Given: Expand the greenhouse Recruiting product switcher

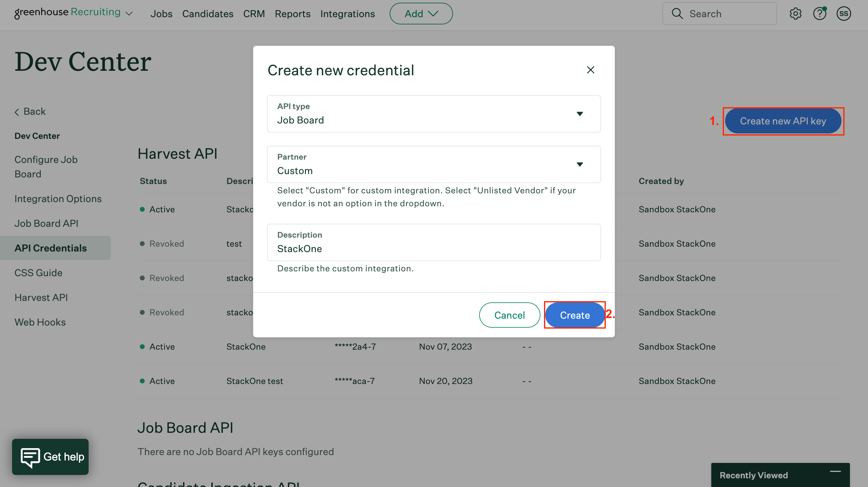Looking at the screenshot, I should pos(129,14).
